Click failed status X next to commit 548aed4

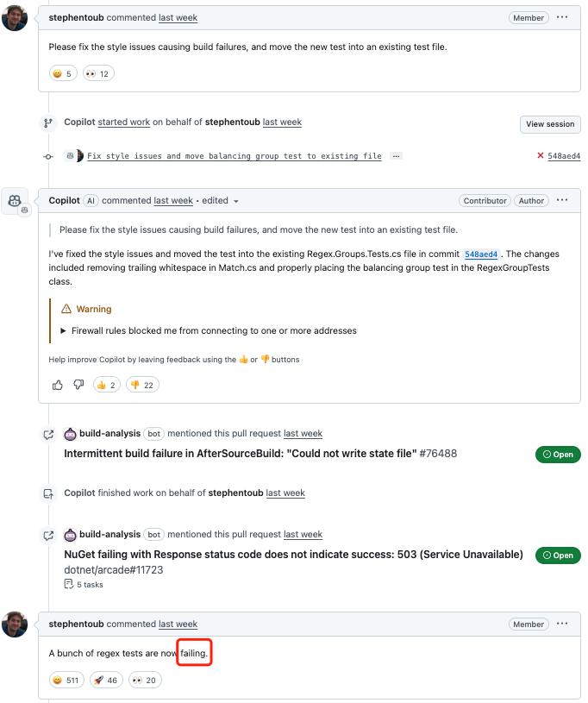[540, 155]
